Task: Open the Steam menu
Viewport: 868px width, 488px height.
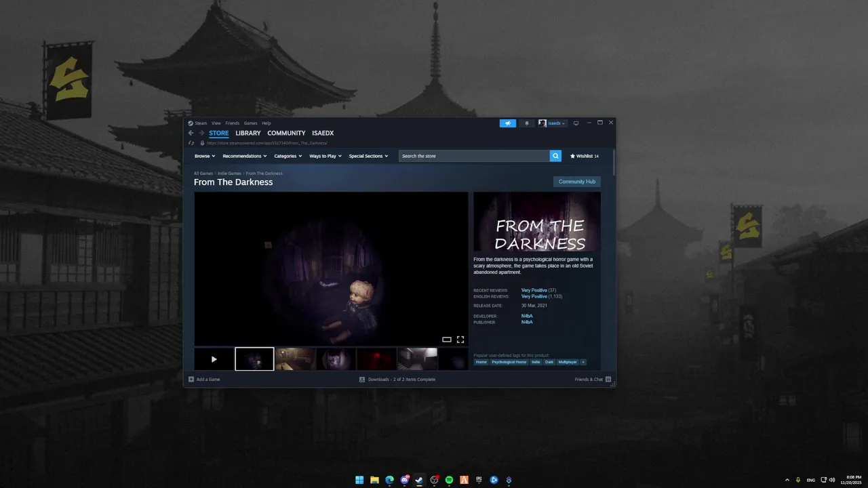Action: point(201,123)
